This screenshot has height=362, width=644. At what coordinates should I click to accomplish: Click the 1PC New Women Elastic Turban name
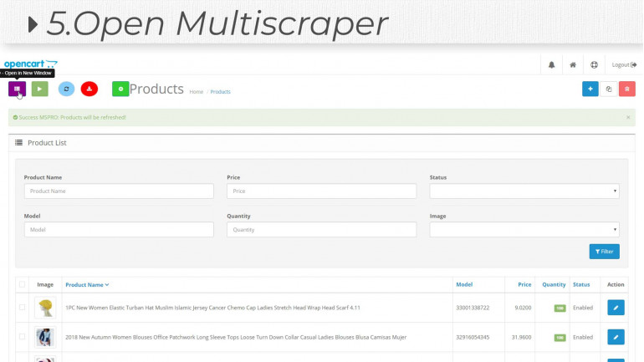[212, 308]
